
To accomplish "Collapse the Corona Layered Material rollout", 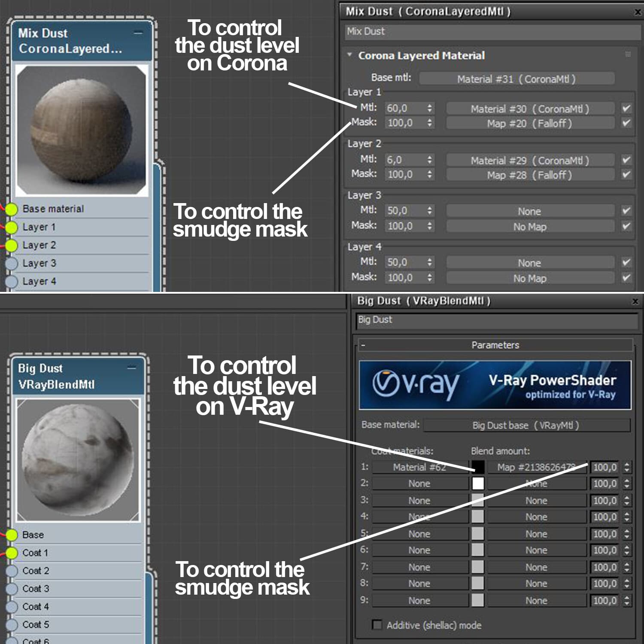I will click(x=349, y=55).
